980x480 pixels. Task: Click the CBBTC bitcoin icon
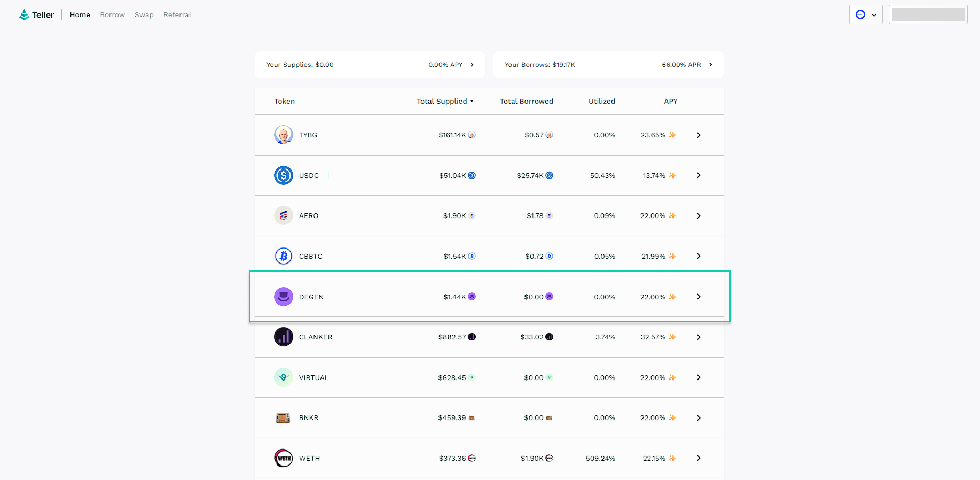coord(283,256)
